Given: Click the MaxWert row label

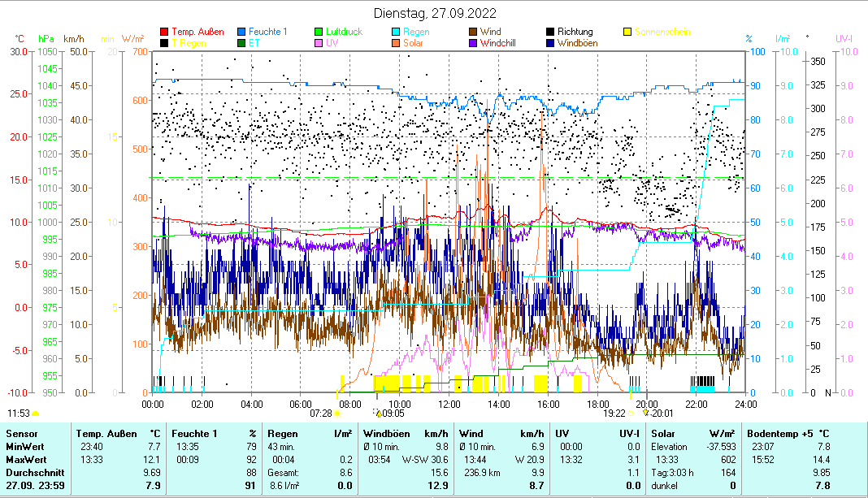Looking at the screenshot, I should [23, 459].
